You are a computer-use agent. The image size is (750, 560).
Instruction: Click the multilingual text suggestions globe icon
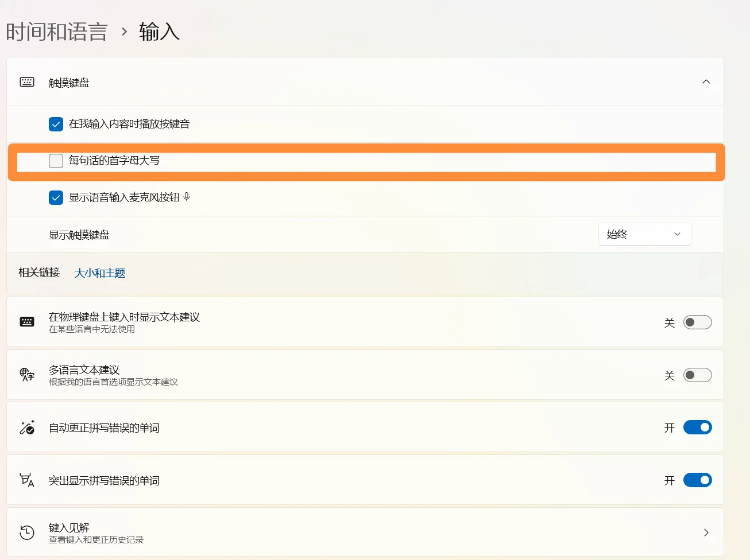pyautogui.click(x=26, y=375)
